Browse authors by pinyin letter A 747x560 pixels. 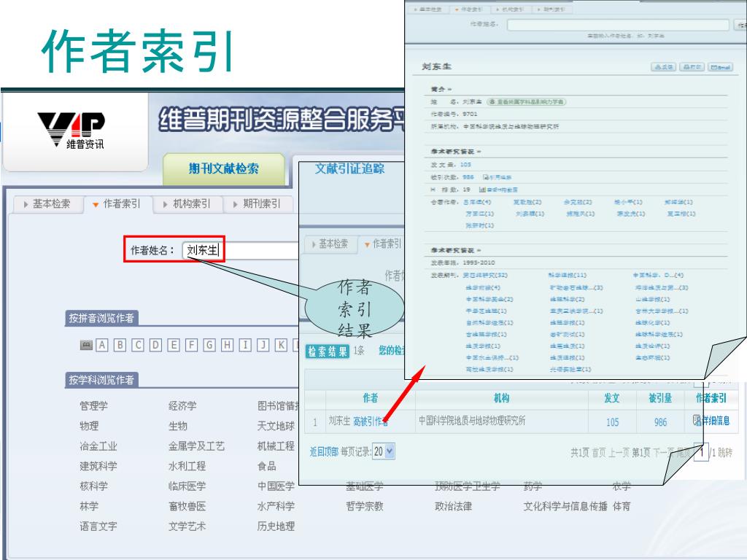pos(102,345)
